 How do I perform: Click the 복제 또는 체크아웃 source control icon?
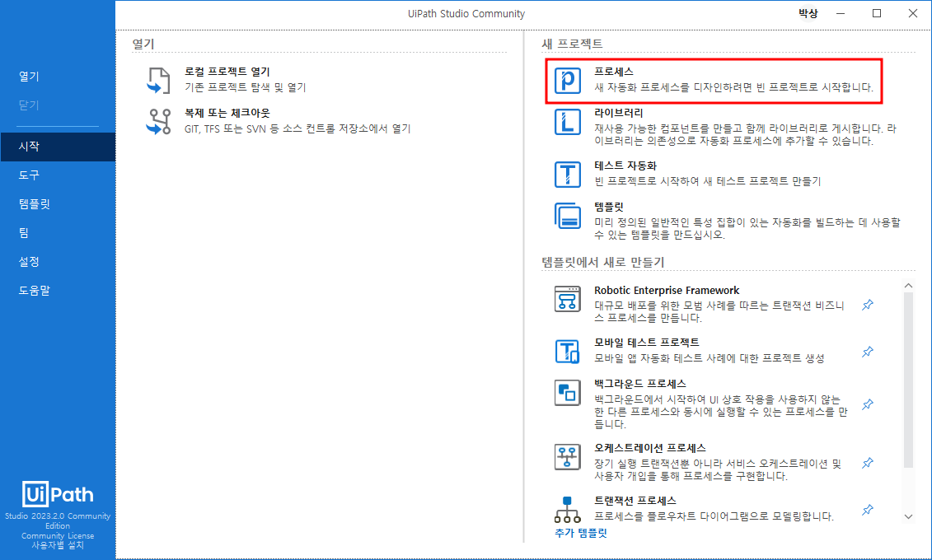pos(158,122)
